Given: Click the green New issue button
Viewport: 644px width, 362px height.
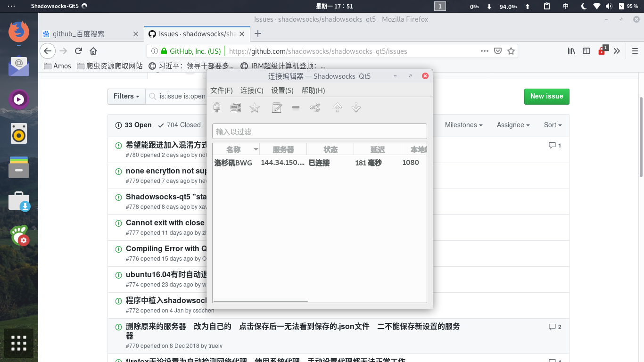Looking at the screenshot, I should (547, 96).
